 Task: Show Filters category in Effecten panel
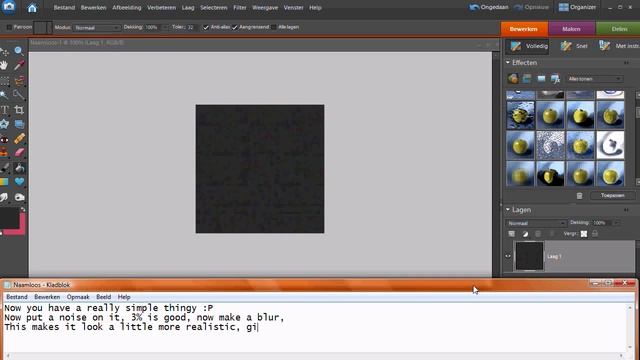pos(513,78)
